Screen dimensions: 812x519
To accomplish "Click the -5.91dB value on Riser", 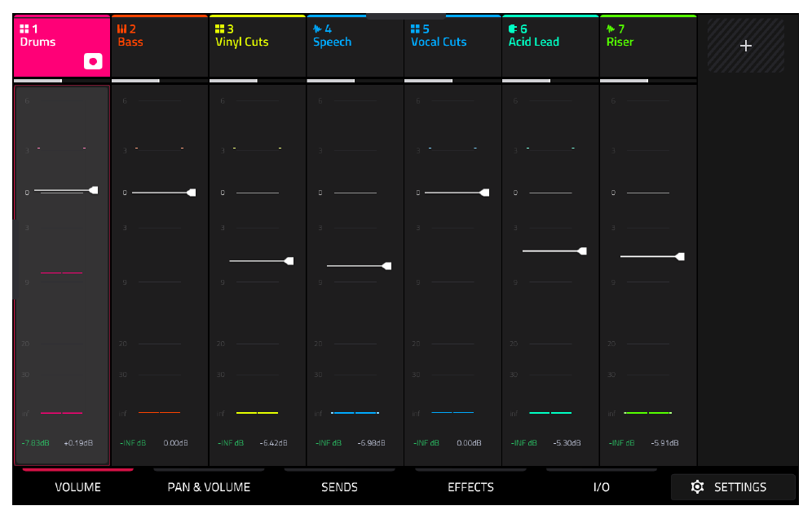I will coord(664,443).
